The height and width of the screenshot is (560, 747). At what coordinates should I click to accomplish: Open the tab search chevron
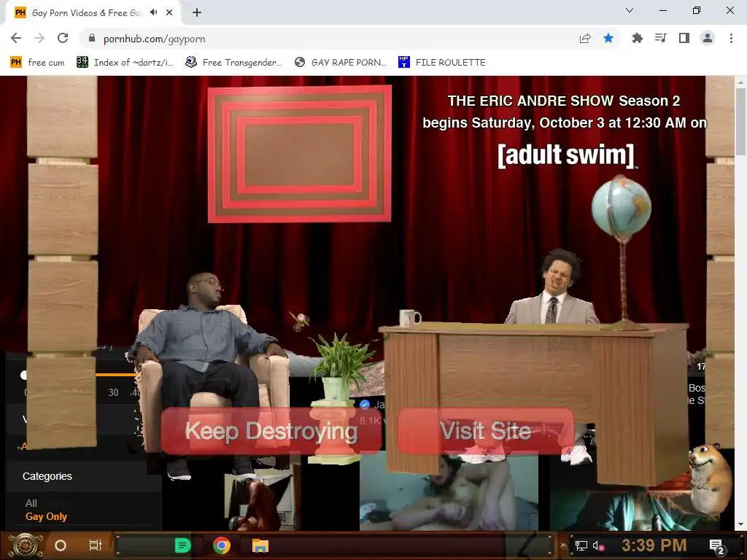pyautogui.click(x=630, y=10)
